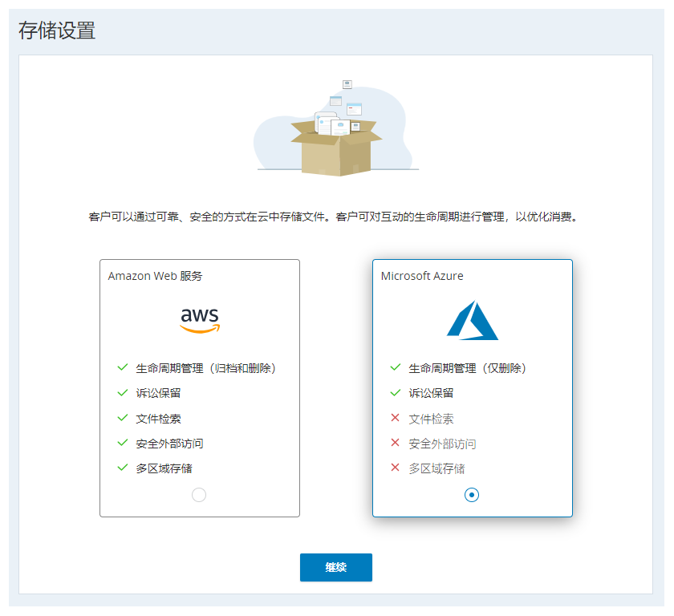The width and height of the screenshot is (674, 616).
Task: Click the text 生命周期管理（仅删除）
Action: click(468, 368)
